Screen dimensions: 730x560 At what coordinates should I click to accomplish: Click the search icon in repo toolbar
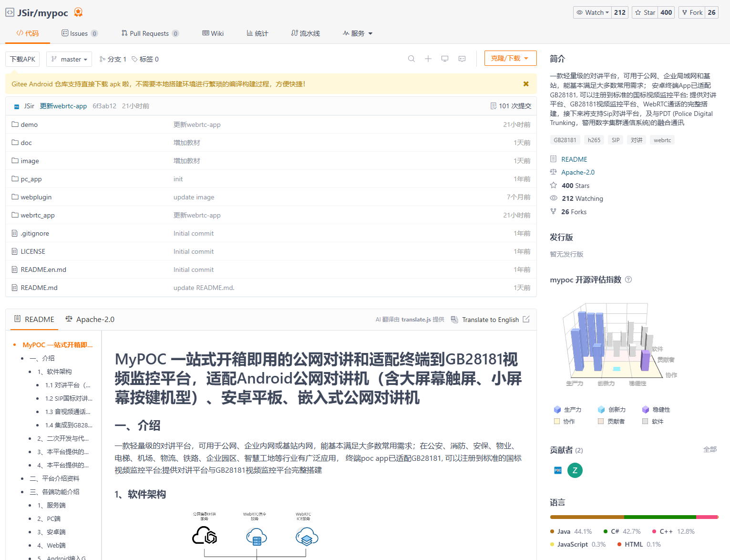[411, 59]
